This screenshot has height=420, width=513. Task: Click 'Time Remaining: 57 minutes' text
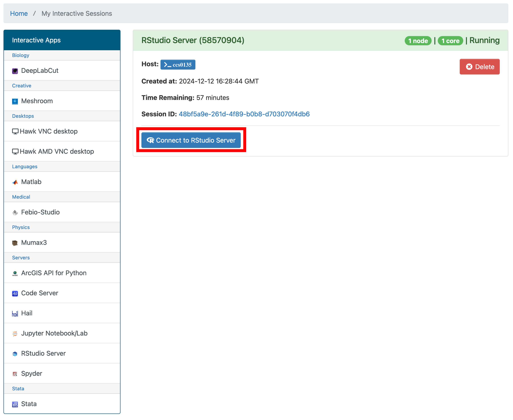185,98
